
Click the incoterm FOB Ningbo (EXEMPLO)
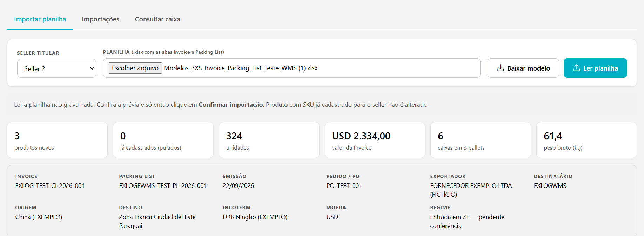coord(255,217)
